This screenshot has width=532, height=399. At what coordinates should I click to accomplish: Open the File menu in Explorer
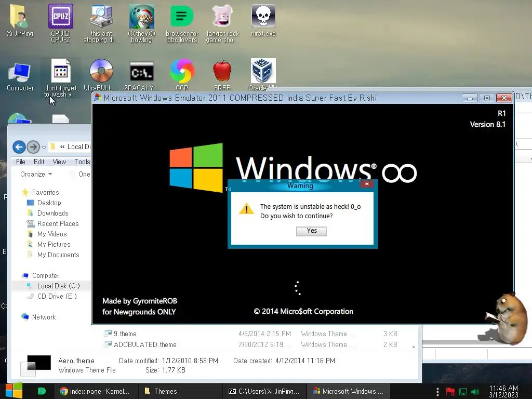coord(20,162)
